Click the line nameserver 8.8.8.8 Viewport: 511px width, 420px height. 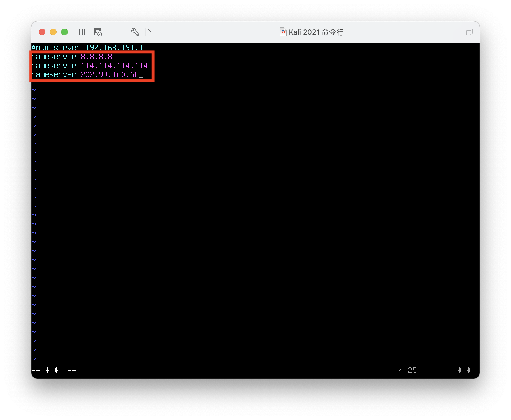tap(72, 57)
